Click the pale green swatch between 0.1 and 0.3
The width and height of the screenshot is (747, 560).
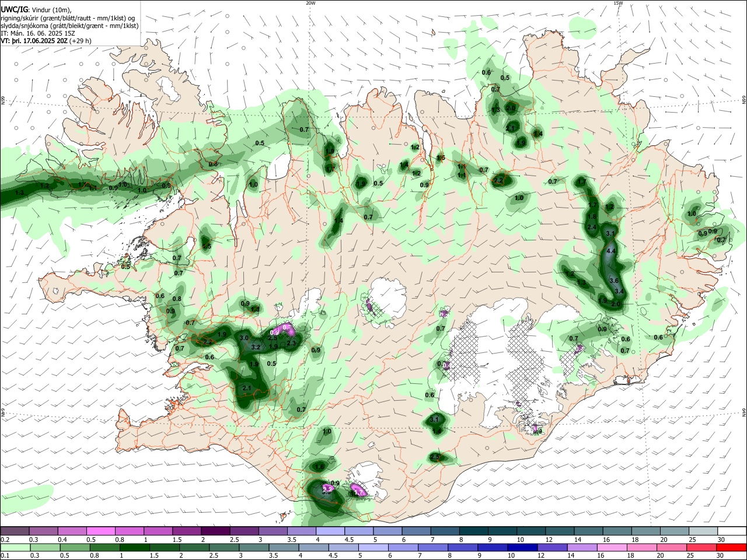pyautogui.click(x=15, y=547)
